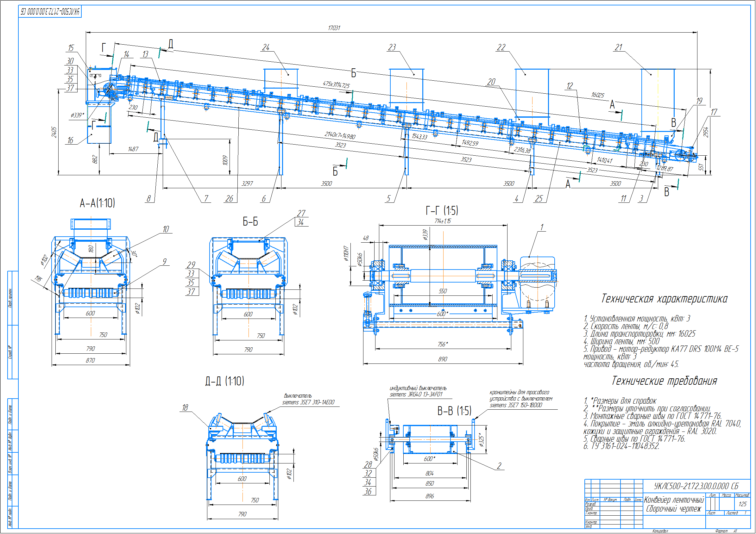
Task: Click the dimension 804 in section В–В
Action: point(429,474)
